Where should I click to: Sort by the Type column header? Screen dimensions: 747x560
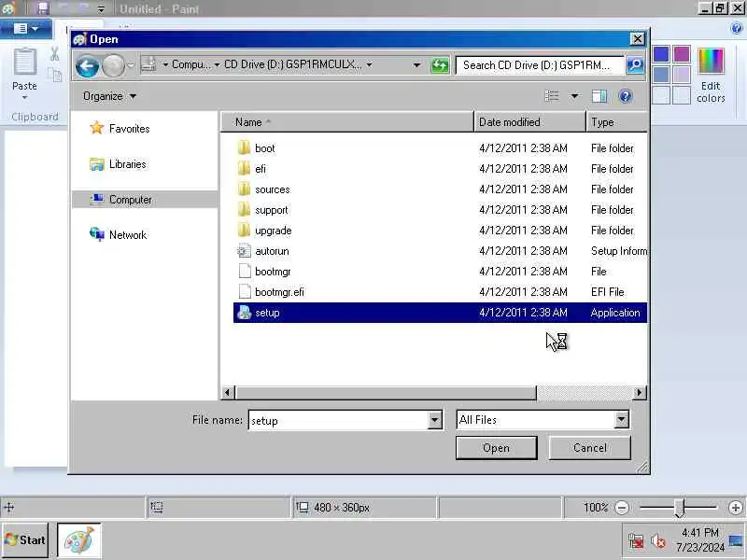[617, 122]
